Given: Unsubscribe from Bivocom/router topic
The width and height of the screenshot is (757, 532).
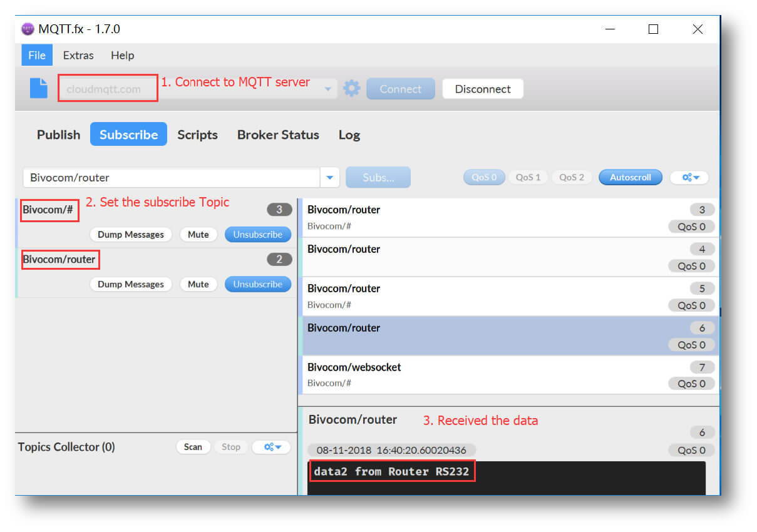Looking at the screenshot, I should [258, 284].
